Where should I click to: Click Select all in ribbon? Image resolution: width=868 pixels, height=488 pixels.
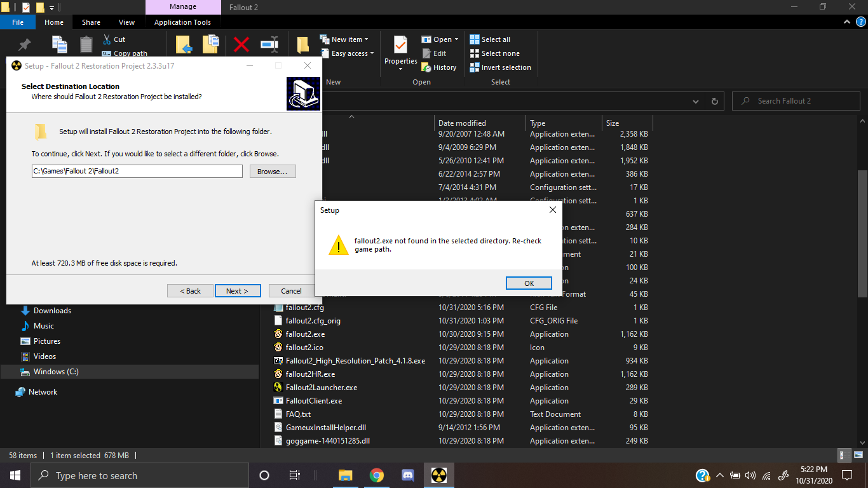click(490, 39)
